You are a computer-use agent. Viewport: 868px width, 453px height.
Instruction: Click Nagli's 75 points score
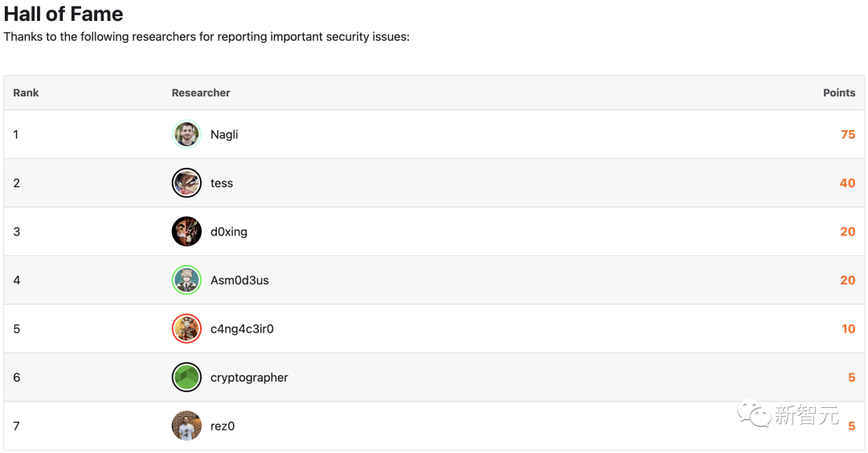[848, 135]
